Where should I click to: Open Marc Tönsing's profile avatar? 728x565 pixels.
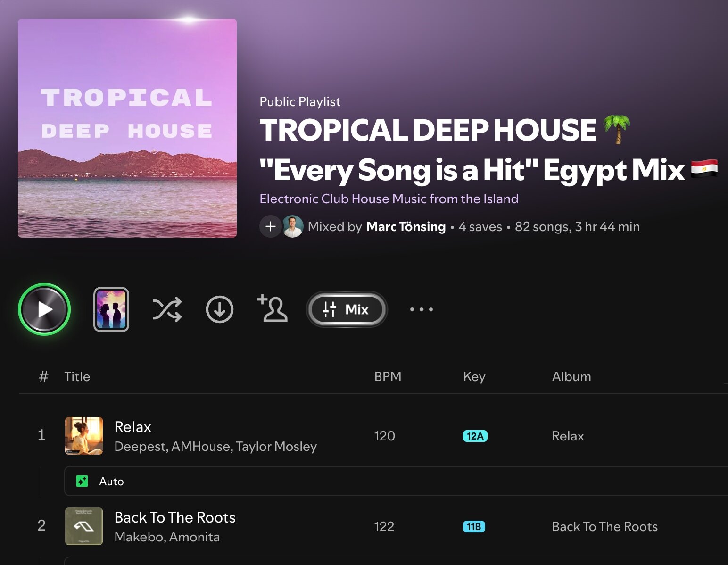coord(293,226)
